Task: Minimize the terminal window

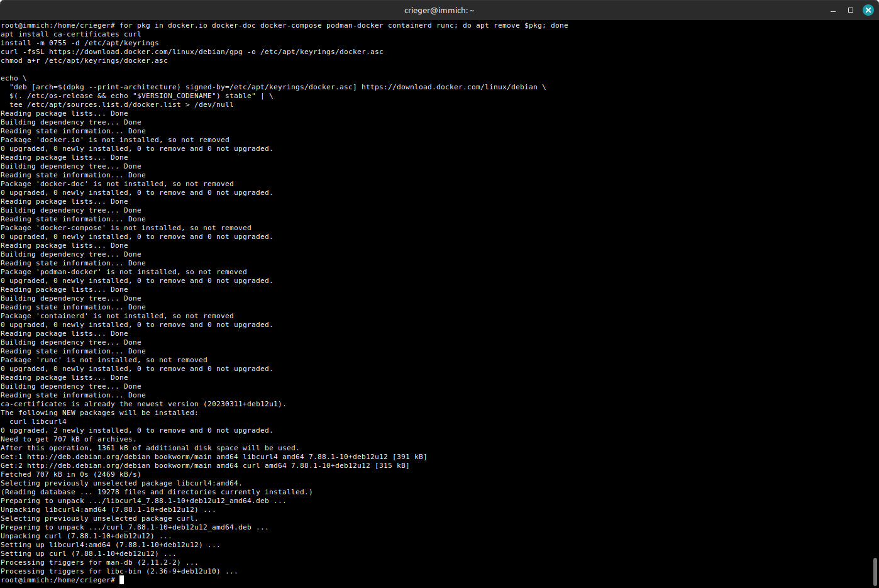Action: pyautogui.click(x=833, y=10)
